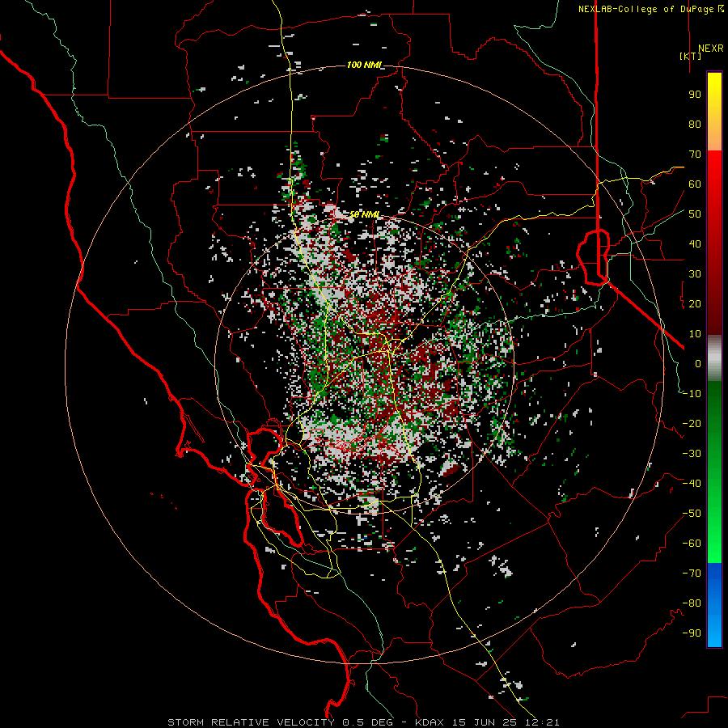Select the -80 scale label
The height and width of the screenshot is (728, 728).
692,603
